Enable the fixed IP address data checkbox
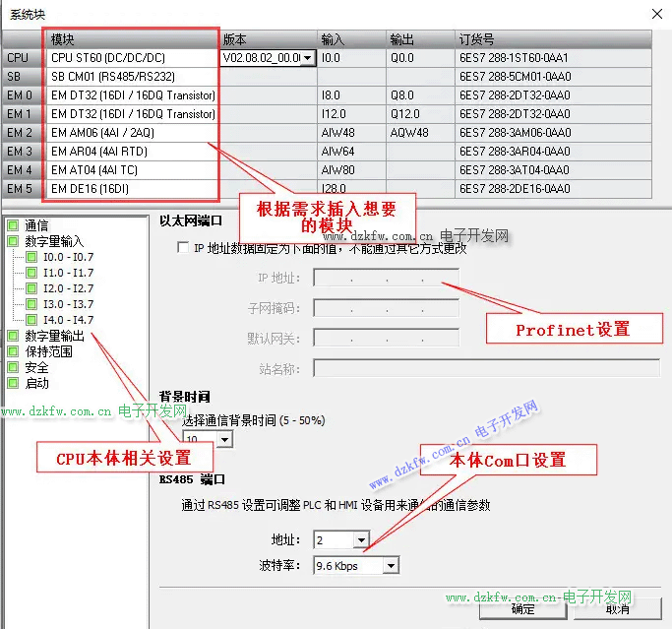The width and height of the screenshot is (672, 629). tap(183, 249)
